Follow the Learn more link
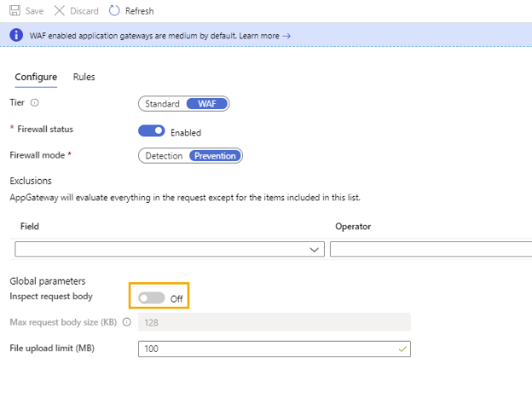Screen dimensions: 532x397 [x=258, y=36]
